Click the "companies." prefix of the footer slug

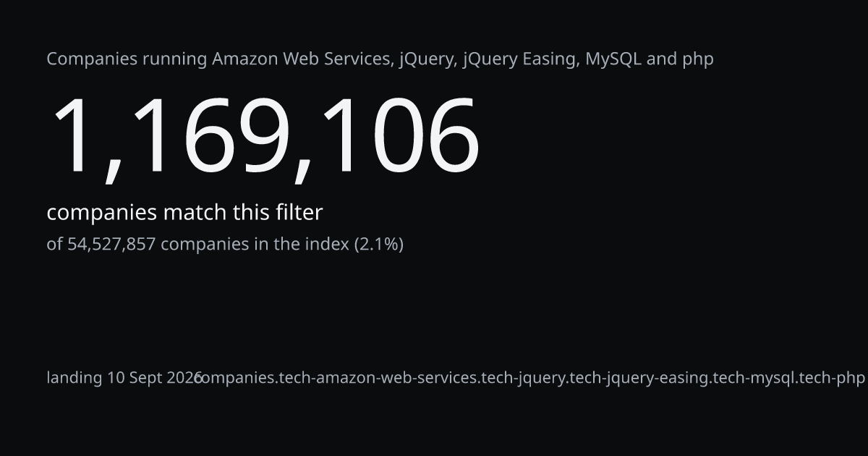coord(237,378)
